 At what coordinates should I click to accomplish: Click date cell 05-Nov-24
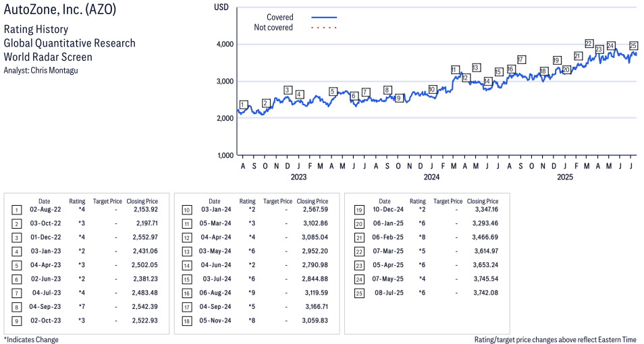coord(215,320)
